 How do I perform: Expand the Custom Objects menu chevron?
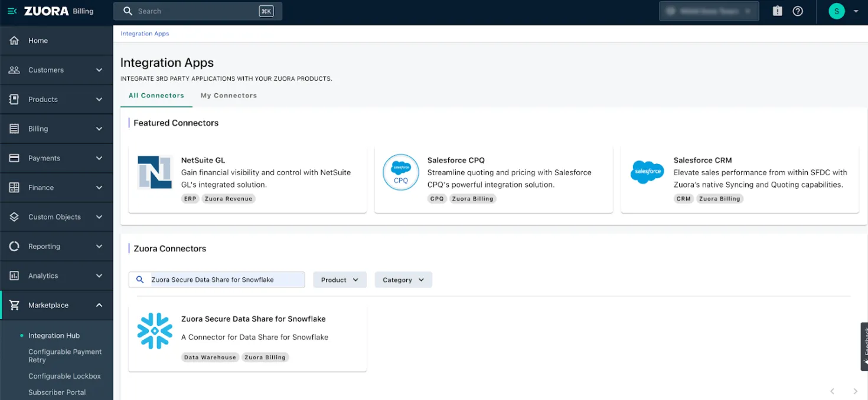[99, 217]
